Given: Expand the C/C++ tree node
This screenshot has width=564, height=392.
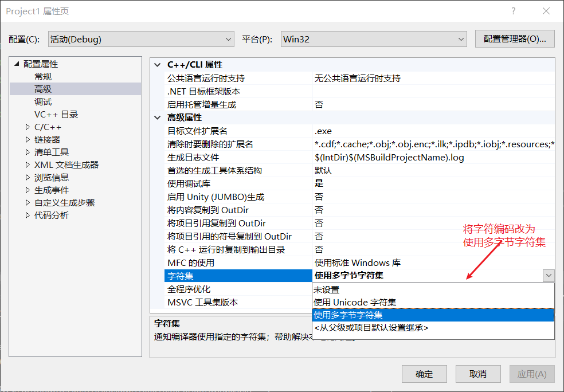Looking at the screenshot, I should [x=26, y=127].
